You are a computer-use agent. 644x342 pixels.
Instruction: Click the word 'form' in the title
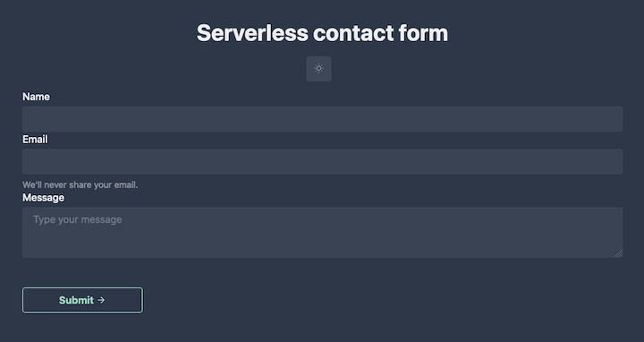coord(423,33)
